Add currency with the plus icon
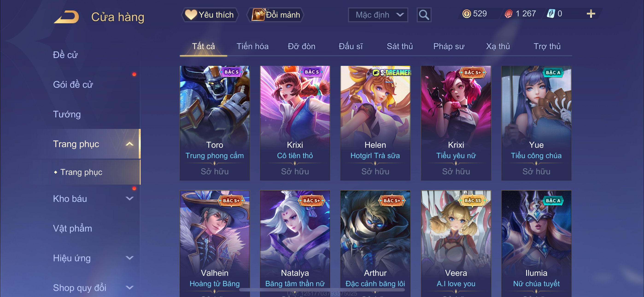Image resolution: width=644 pixels, height=297 pixels. point(591,14)
